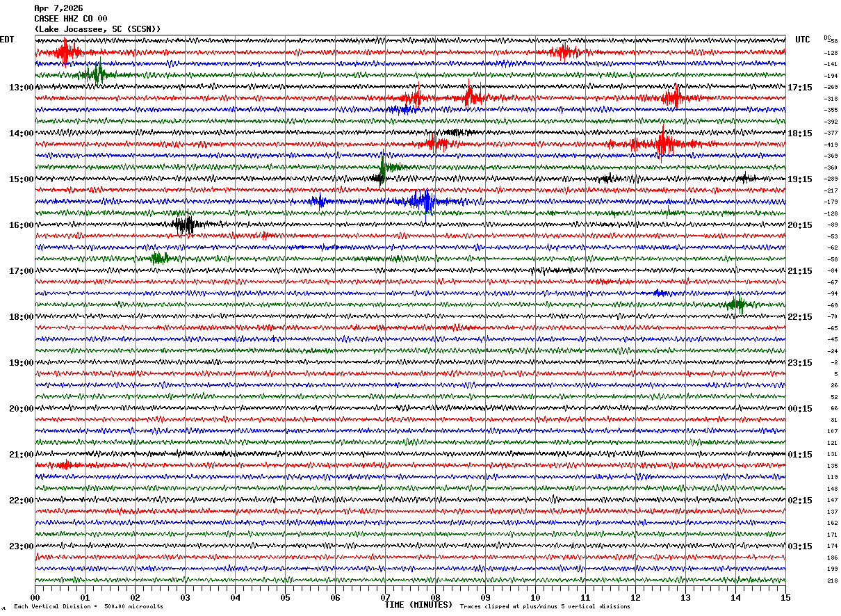Click the DC offset value -269
This screenshot has height=616, width=841.
click(831, 87)
